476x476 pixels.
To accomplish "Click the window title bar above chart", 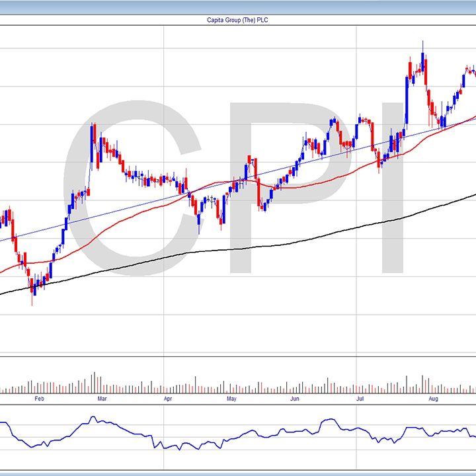I will coord(237,7).
